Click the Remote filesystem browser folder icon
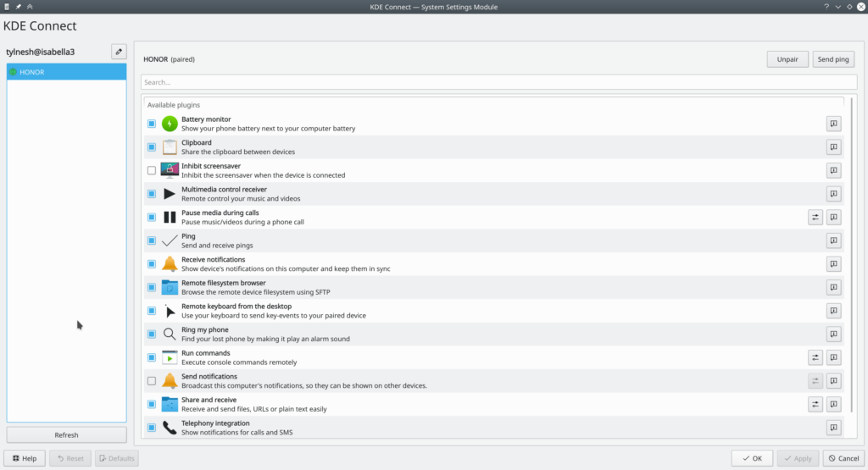 pos(170,288)
